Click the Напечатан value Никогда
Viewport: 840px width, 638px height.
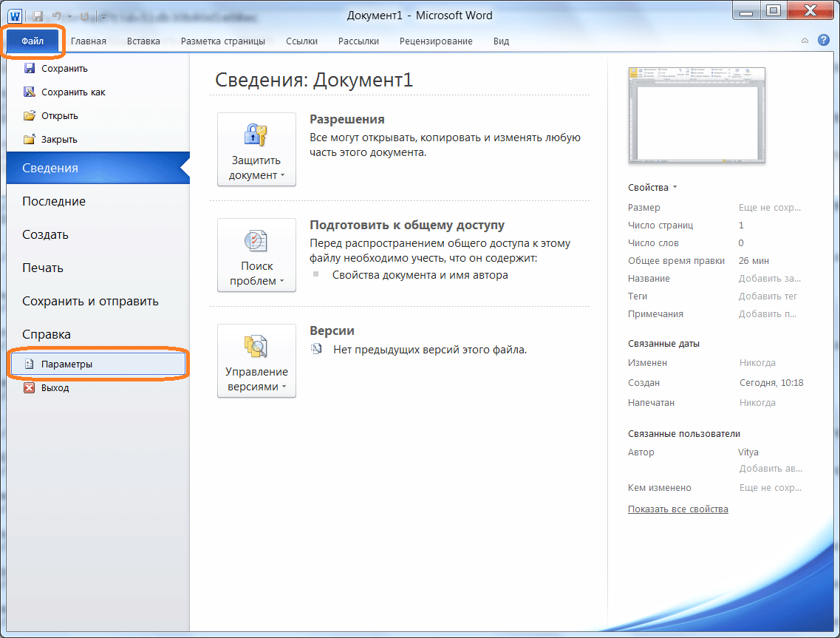point(757,402)
